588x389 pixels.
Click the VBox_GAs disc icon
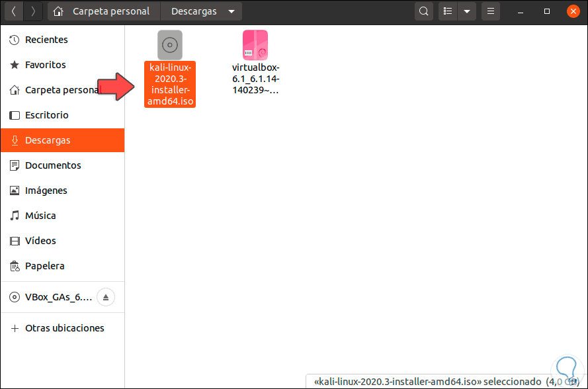click(x=15, y=297)
